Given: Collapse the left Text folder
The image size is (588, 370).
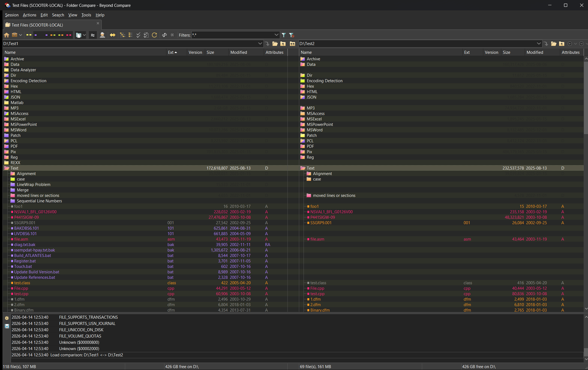Looking at the screenshot, I should tap(7, 168).
